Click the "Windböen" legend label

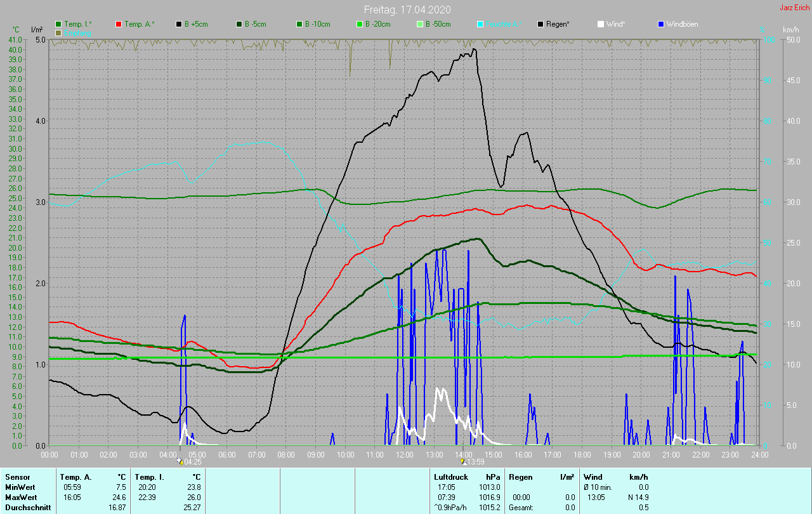683,24
